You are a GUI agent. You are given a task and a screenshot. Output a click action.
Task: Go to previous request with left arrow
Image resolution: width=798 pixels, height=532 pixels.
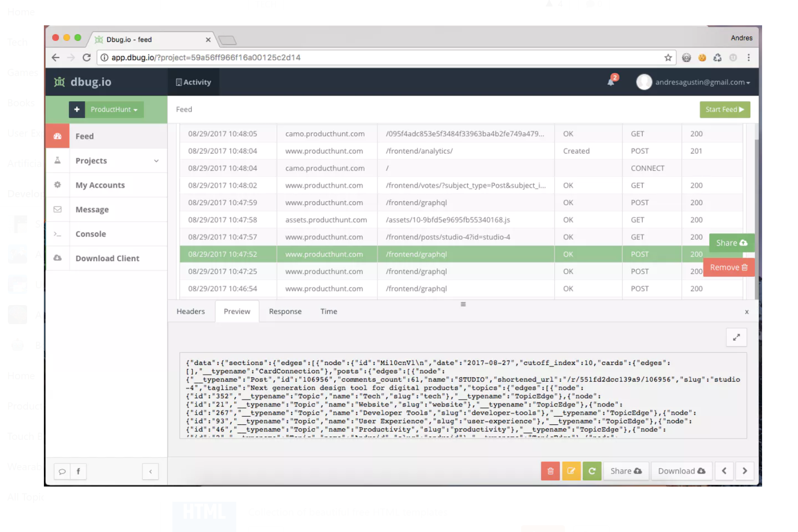pyautogui.click(x=724, y=471)
